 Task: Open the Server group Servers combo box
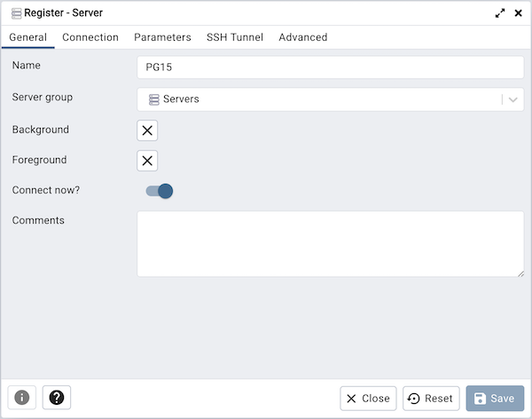(331, 99)
